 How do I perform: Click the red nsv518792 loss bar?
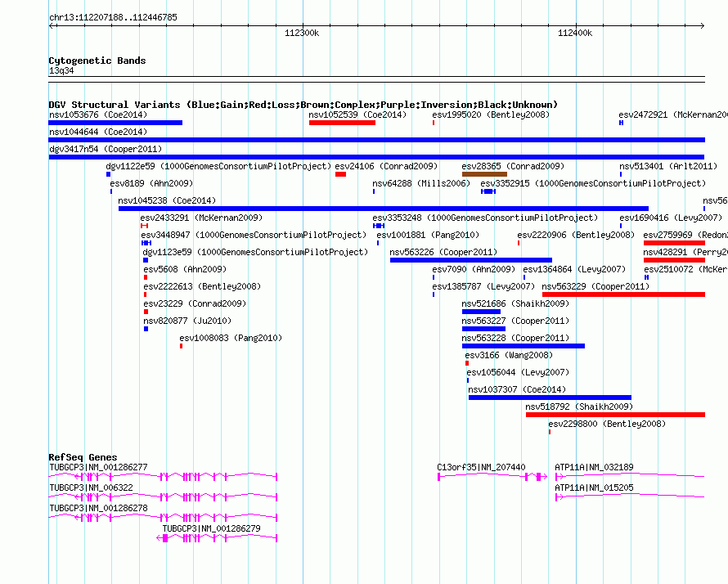point(615,415)
